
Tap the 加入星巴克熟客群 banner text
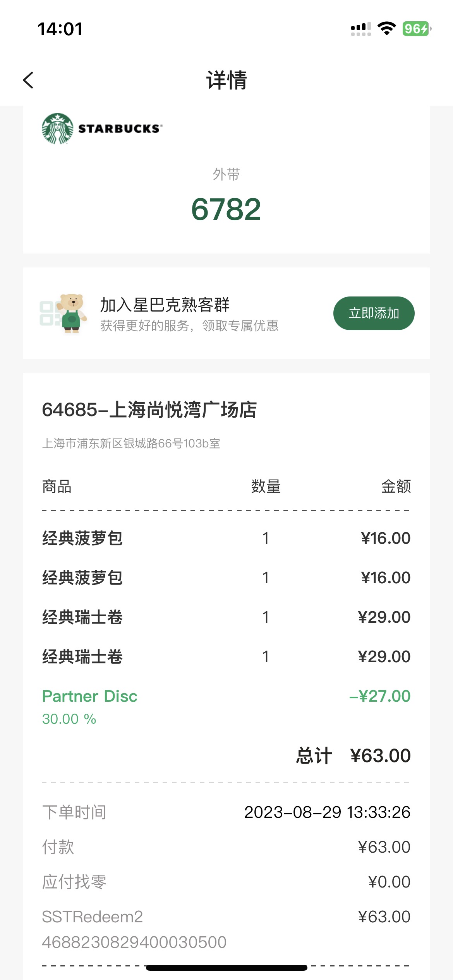[x=165, y=305]
